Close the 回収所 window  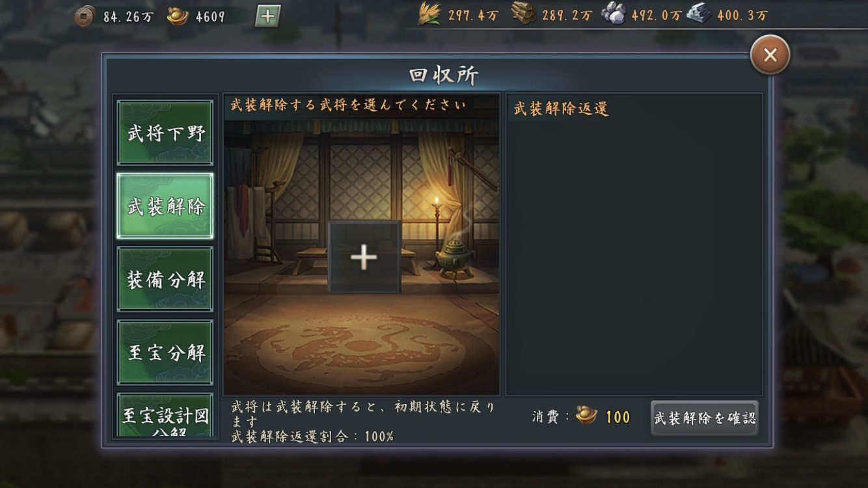pos(770,55)
